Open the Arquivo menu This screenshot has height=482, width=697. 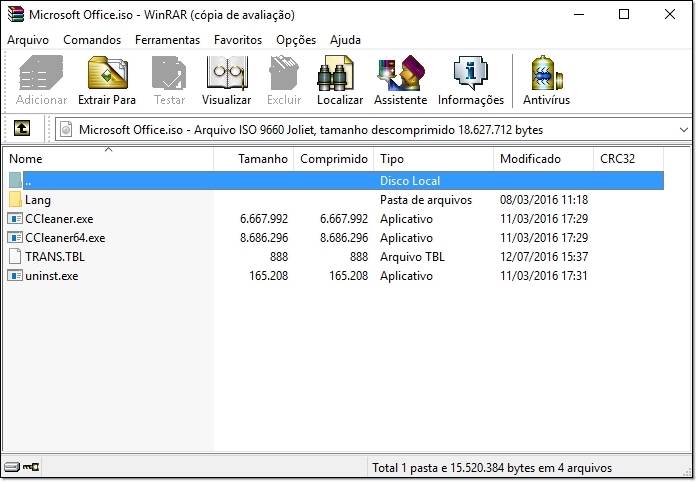(x=28, y=40)
